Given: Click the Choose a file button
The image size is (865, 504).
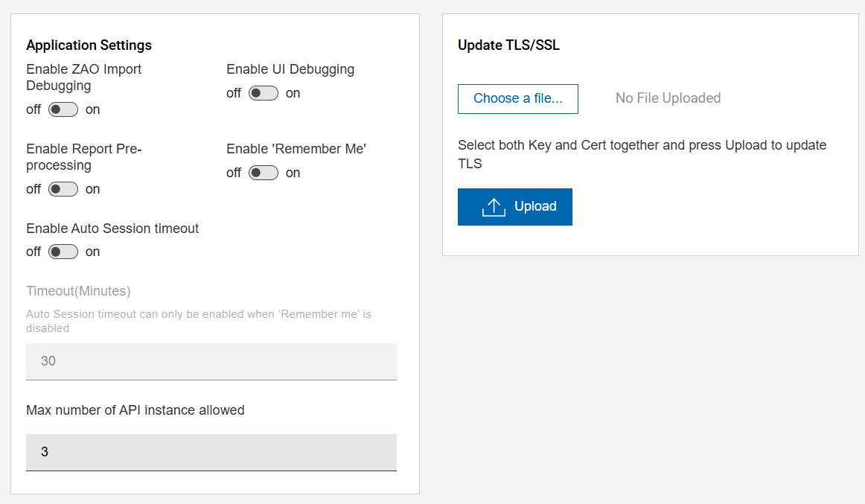Looking at the screenshot, I should point(518,98).
